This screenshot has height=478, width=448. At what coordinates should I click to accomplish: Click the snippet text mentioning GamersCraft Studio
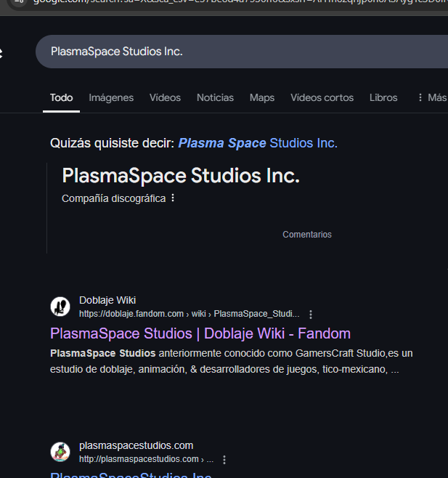[x=232, y=361]
